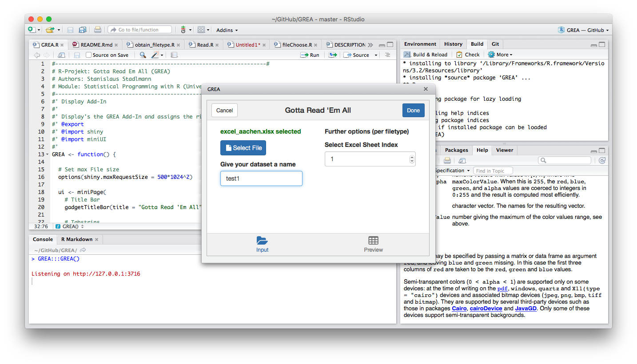This screenshot has width=637, height=364.
Task: Switch to the Environment tab
Action: pyautogui.click(x=420, y=44)
